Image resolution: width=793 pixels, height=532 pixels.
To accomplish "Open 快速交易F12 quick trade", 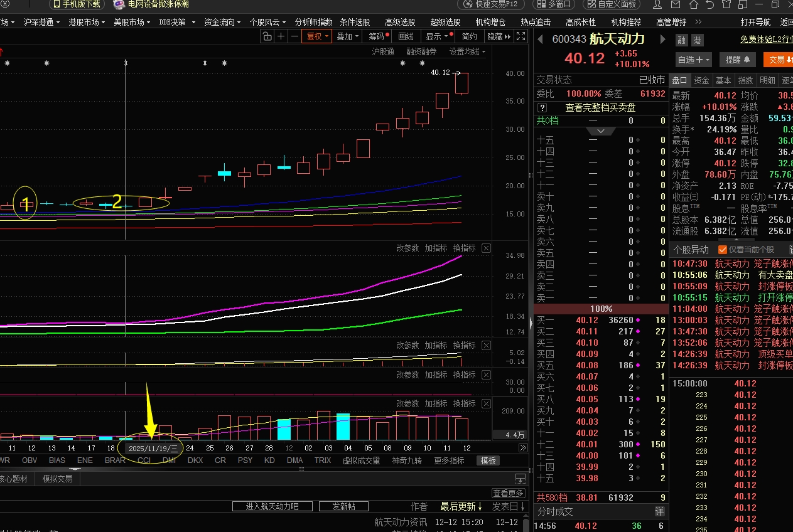I will (492, 4).
